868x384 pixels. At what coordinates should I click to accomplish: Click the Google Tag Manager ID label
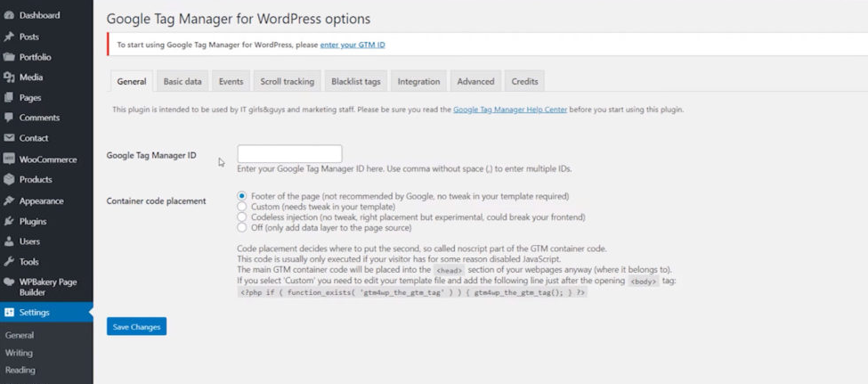tap(151, 156)
